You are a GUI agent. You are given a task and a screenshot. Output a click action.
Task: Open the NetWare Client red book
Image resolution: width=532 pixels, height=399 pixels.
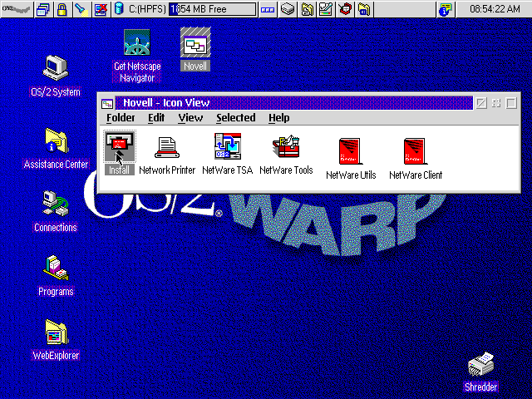pos(415,151)
